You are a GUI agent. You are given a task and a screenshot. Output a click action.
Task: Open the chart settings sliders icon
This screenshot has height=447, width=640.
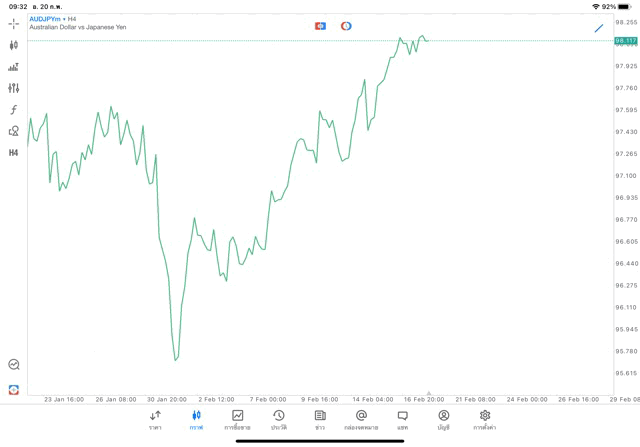pos(13,88)
